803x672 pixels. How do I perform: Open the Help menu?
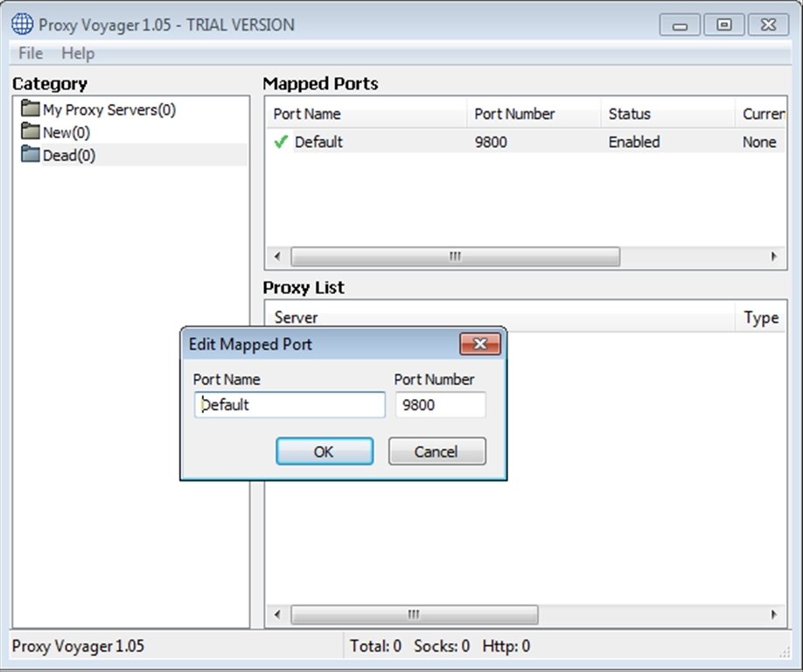tap(78, 53)
